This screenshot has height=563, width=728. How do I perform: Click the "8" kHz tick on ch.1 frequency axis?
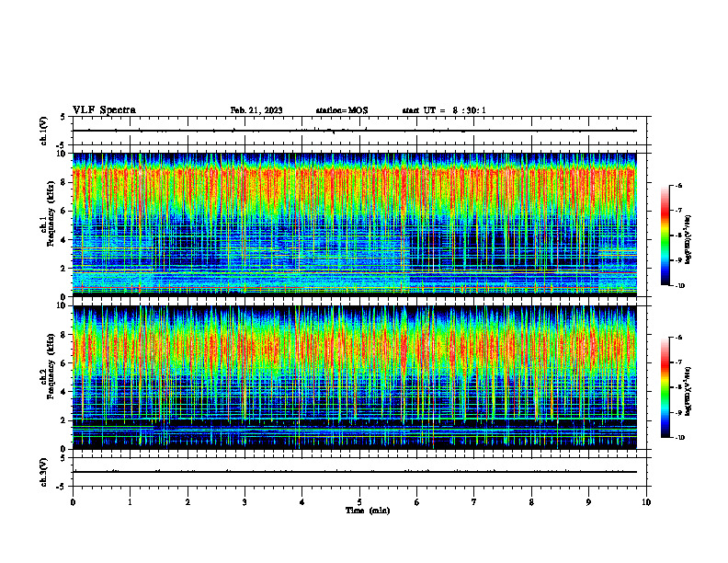click(x=64, y=182)
